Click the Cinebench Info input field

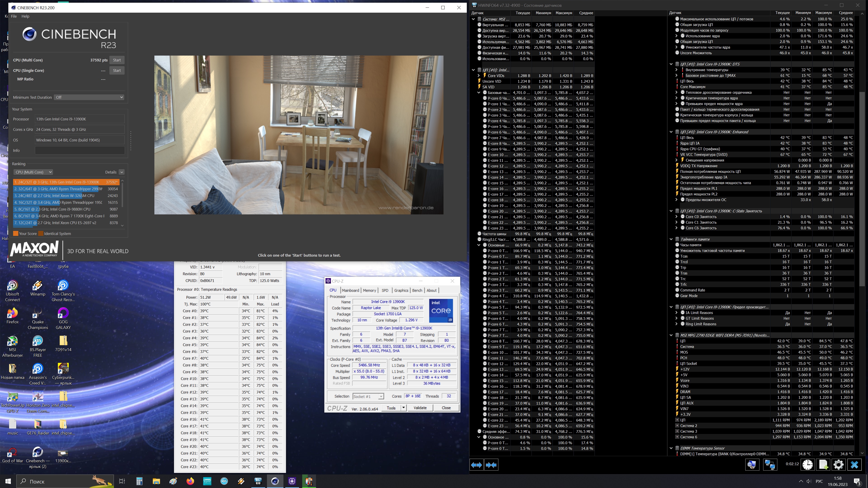tap(80, 150)
